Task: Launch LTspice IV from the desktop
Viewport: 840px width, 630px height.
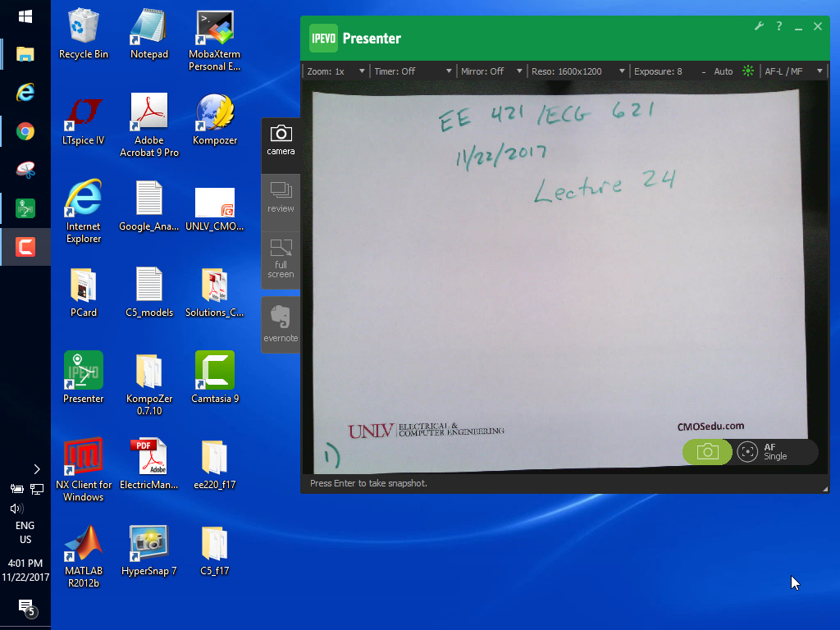Action: pyautogui.click(x=83, y=120)
